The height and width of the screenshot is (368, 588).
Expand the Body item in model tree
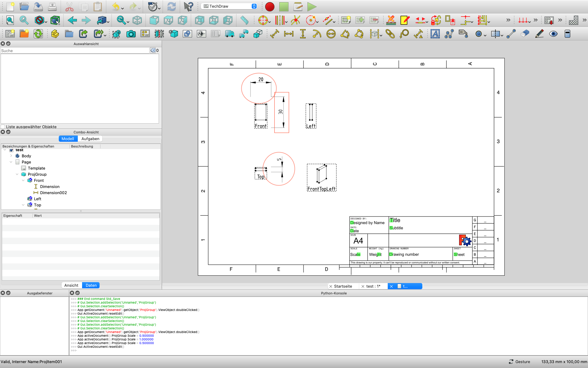pos(11,156)
